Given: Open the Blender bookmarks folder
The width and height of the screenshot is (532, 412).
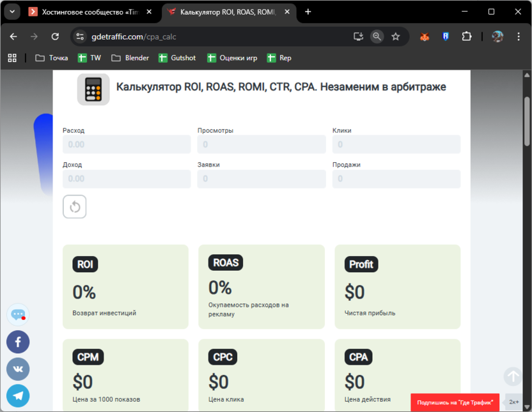Looking at the screenshot, I should pos(130,57).
